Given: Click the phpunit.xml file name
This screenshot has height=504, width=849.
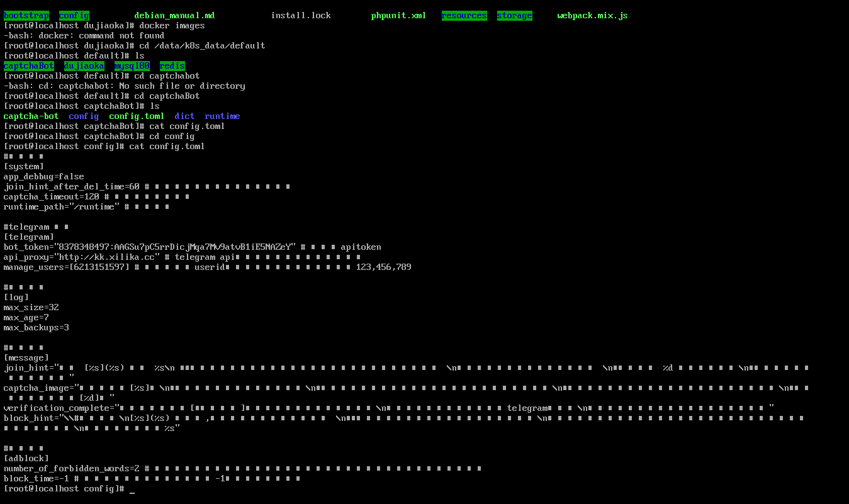Looking at the screenshot, I should pyautogui.click(x=398, y=16).
